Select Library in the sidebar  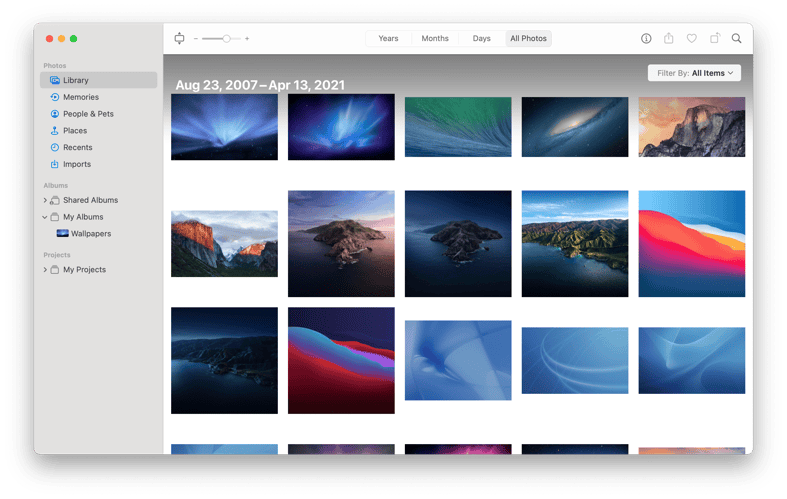(98, 80)
